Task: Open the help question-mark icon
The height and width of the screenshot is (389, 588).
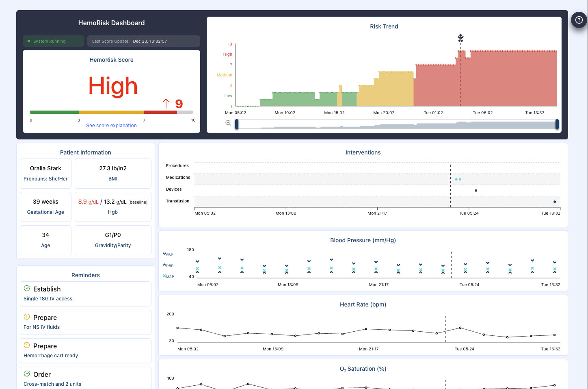Action: [x=579, y=20]
